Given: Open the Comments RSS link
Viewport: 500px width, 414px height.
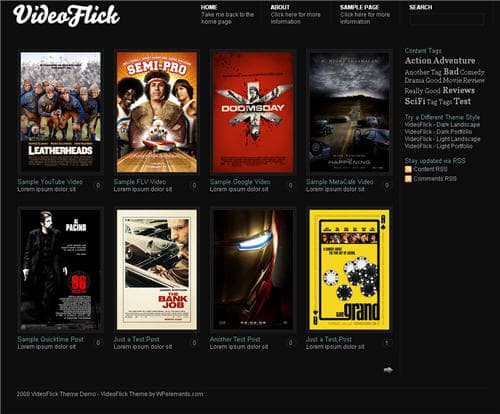Looking at the screenshot, I should [435, 179].
